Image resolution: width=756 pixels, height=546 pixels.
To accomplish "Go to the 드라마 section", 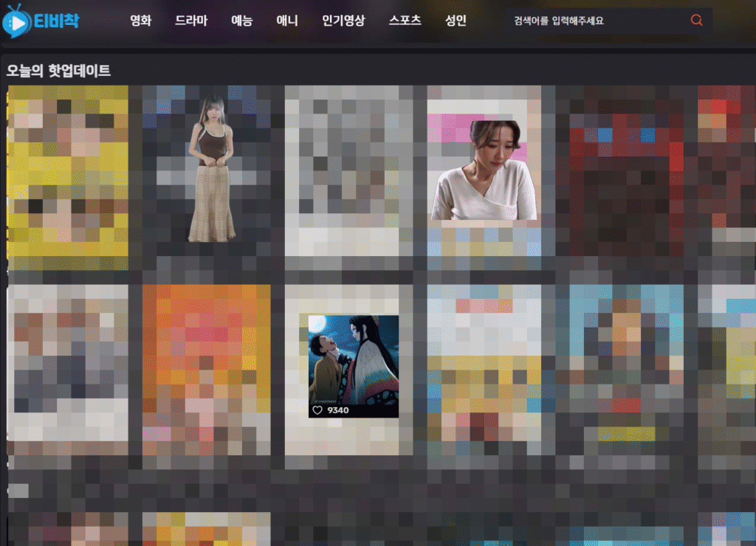I will (x=191, y=21).
